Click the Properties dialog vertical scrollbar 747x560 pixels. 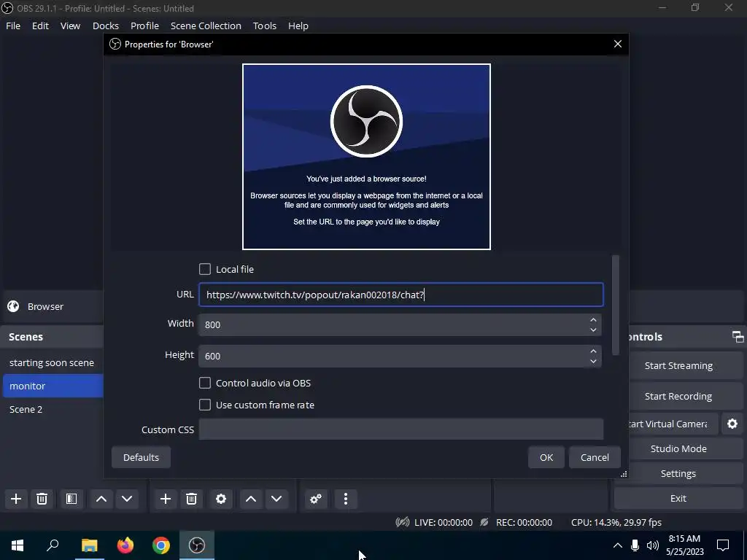[616, 306]
